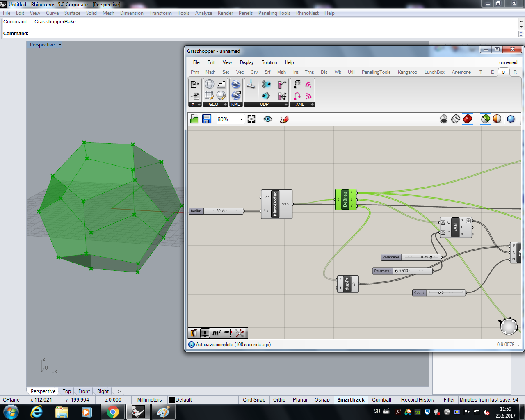
Task: Toggle Grid Snap in Rhino status bar
Action: coord(254,400)
